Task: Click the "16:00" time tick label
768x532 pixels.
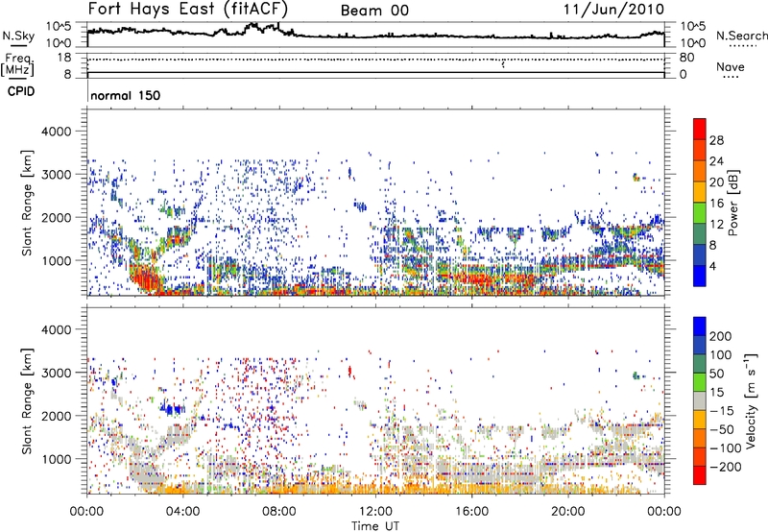Action: point(471,512)
